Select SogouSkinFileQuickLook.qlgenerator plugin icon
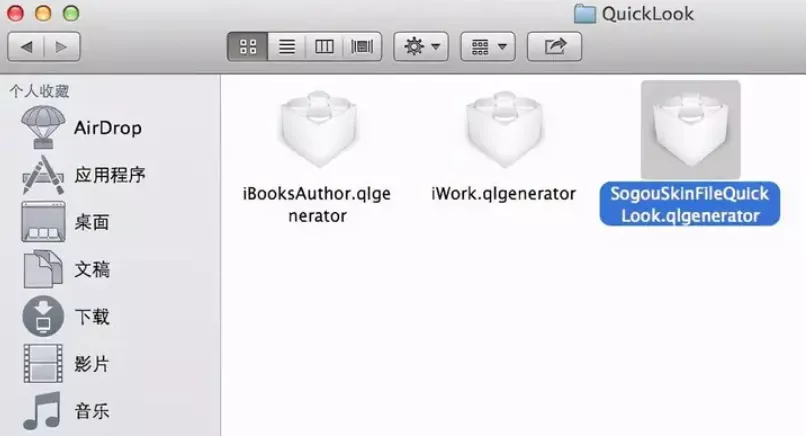This screenshot has height=436, width=808. (x=691, y=129)
